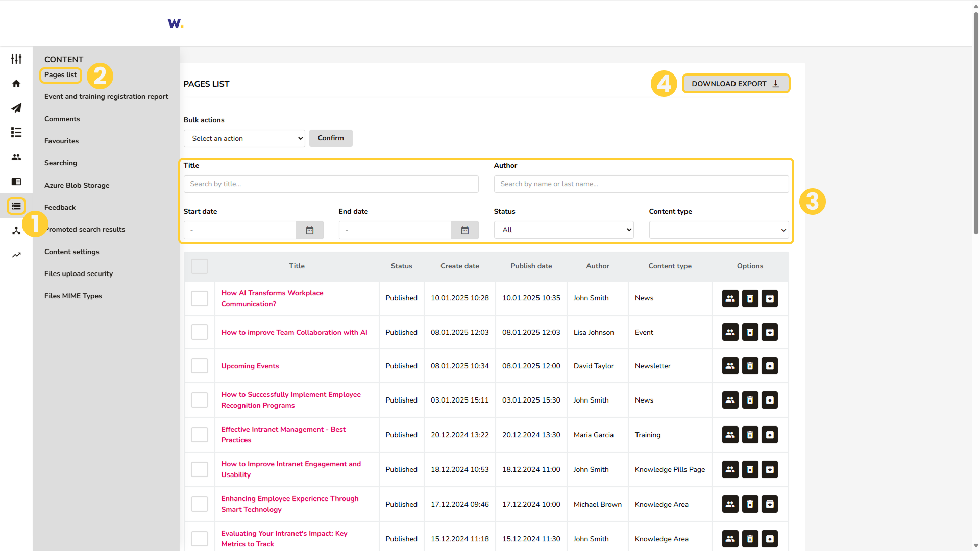Open permissions icon for Upcoming Events row
Image resolution: width=980 pixels, height=551 pixels.
point(730,366)
